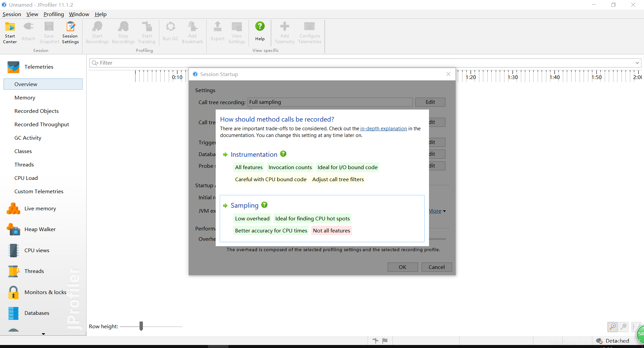Viewport: 644px width, 348px height.
Task: Select CPU Load view
Action: [26, 178]
